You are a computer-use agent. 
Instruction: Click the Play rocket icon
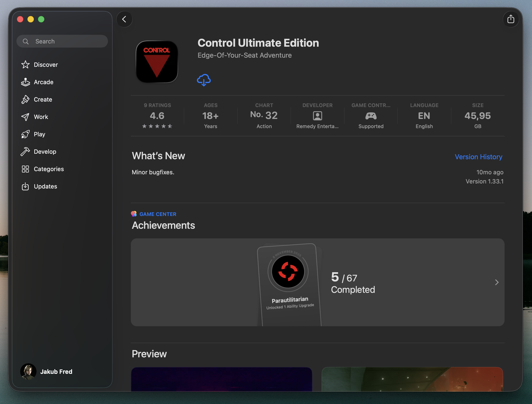click(x=25, y=134)
